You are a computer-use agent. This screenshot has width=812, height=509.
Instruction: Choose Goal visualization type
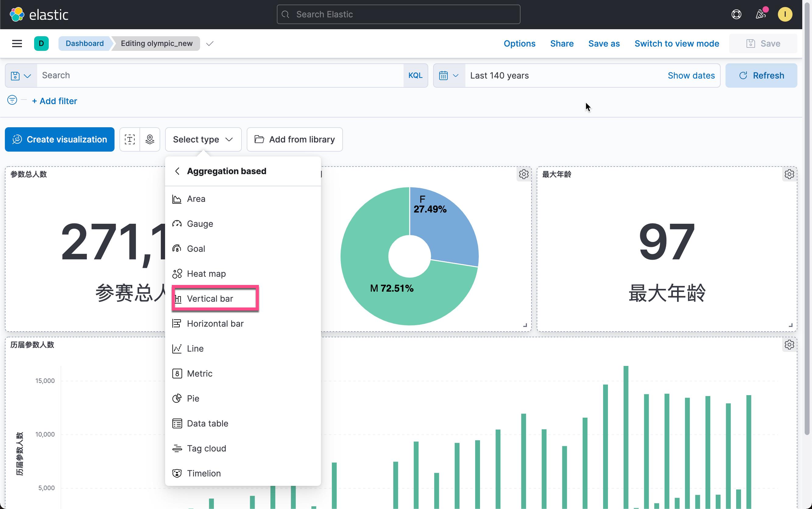(x=243, y=249)
